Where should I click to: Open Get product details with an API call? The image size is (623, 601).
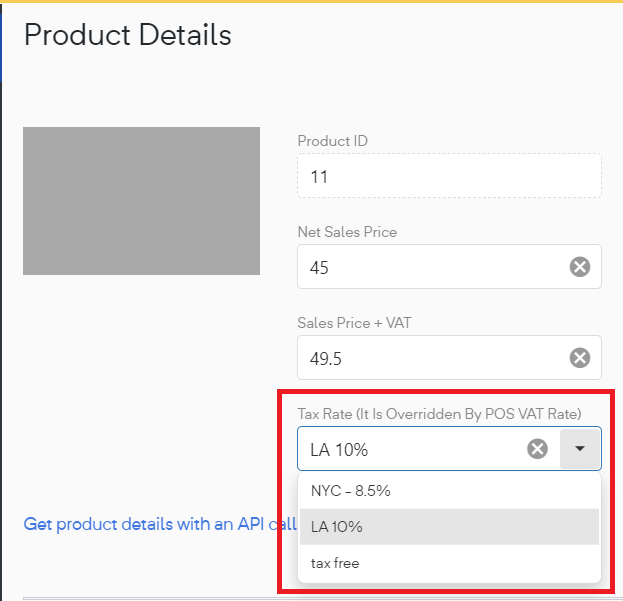pyautogui.click(x=160, y=524)
